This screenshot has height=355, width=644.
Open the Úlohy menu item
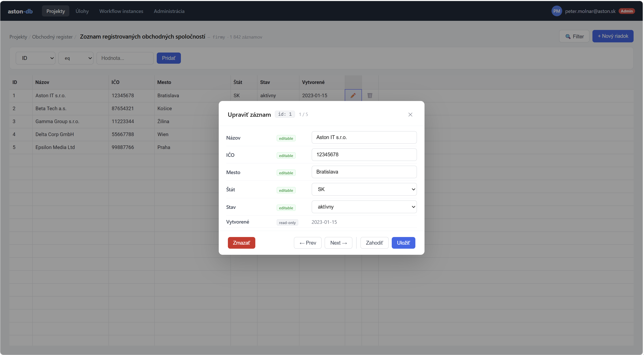82,11
